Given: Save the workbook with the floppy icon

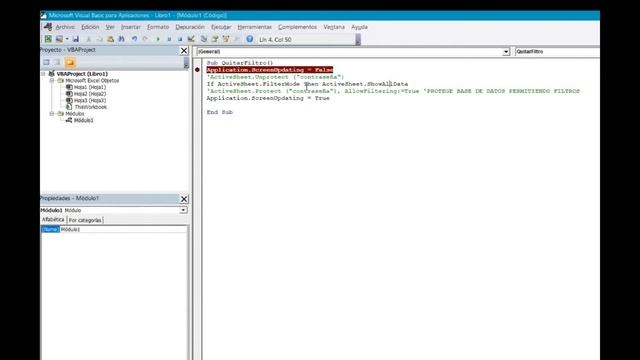Looking at the screenshot, I should (x=76, y=39).
